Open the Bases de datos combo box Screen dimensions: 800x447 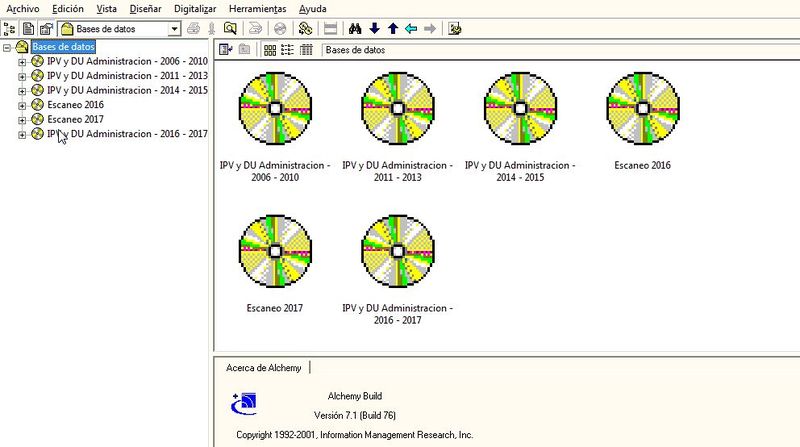[x=119, y=29]
